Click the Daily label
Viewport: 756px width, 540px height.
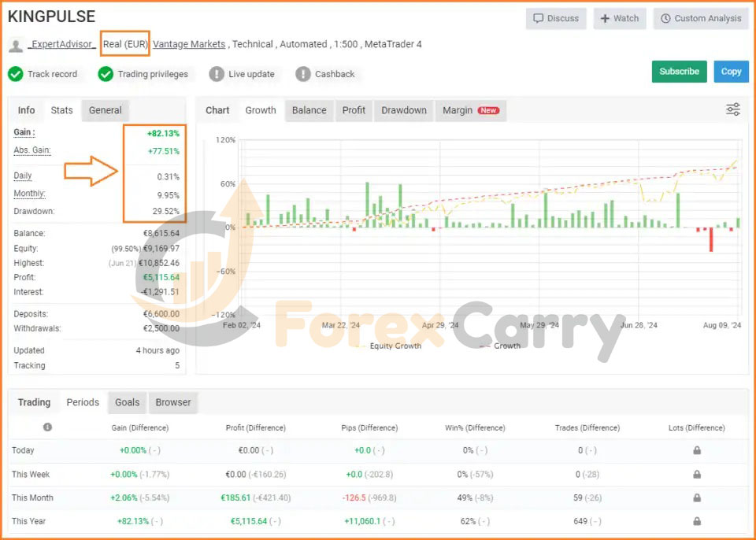click(23, 176)
